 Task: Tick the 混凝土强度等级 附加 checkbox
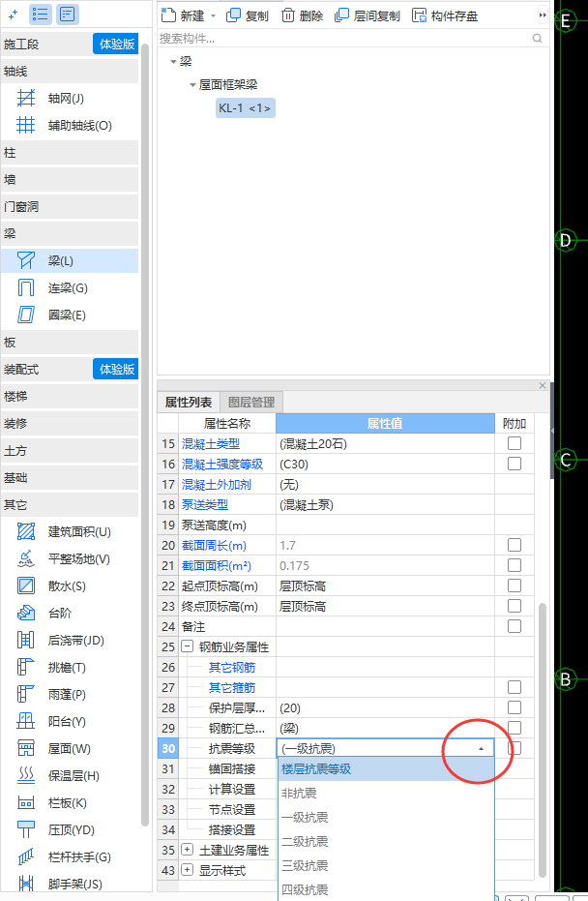point(514,464)
